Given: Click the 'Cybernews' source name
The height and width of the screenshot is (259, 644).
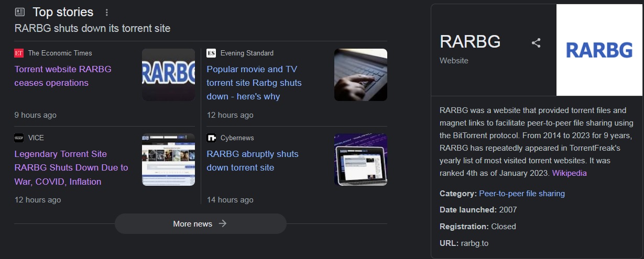Looking at the screenshot, I should coord(237,138).
